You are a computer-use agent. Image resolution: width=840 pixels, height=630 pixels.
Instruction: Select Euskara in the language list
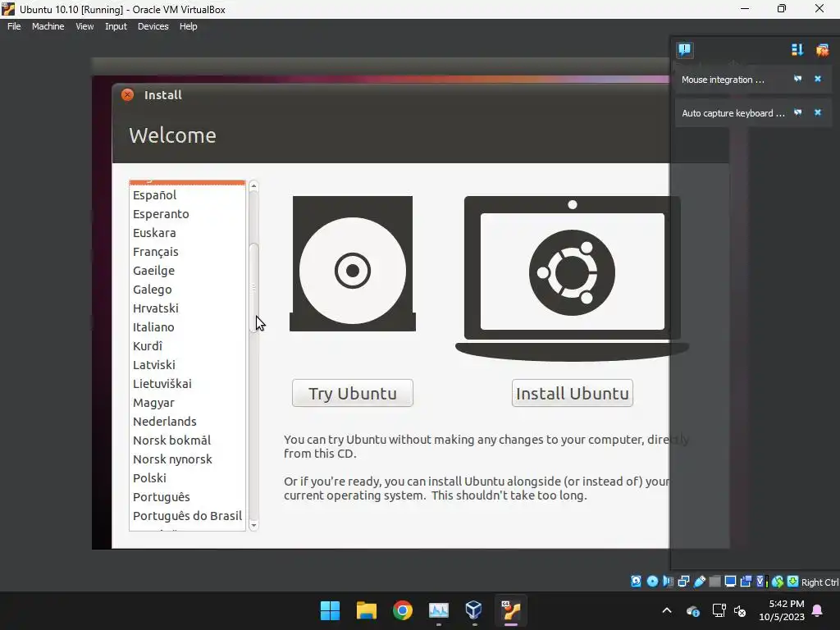[187, 232]
